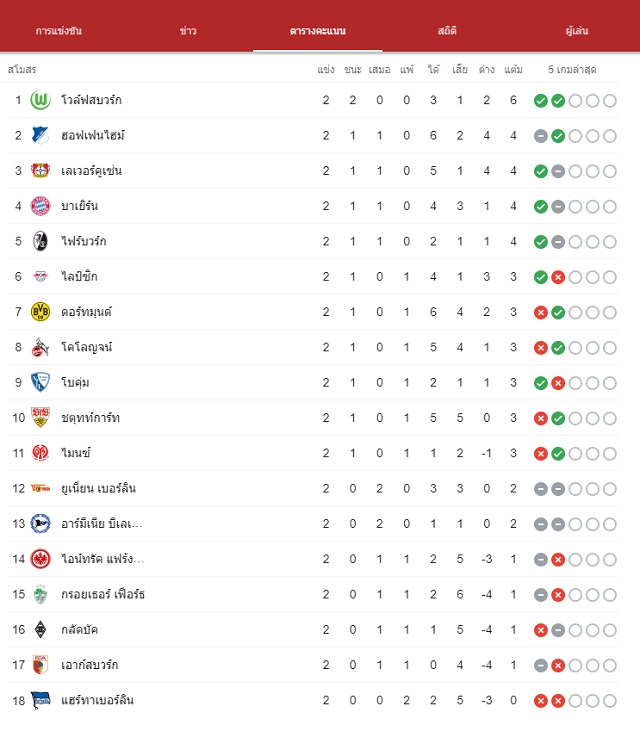Viewport: 640px width, 731px height.
Task: Click the Stuttgart club crest
Action: coord(41,418)
